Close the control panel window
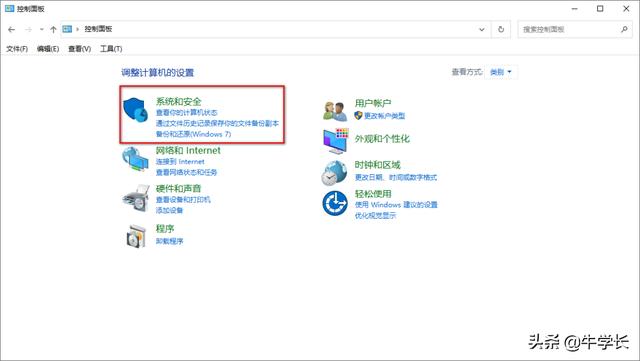 coord(626,9)
